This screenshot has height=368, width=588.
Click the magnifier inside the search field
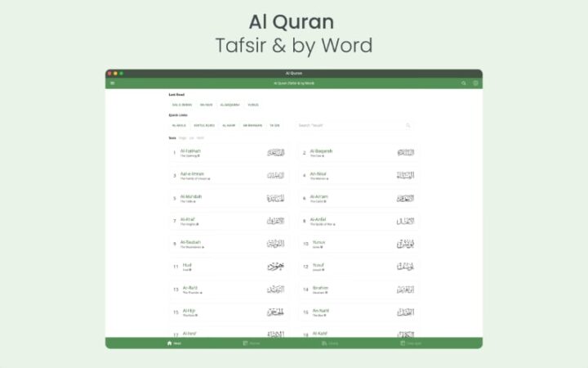(408, 125)
